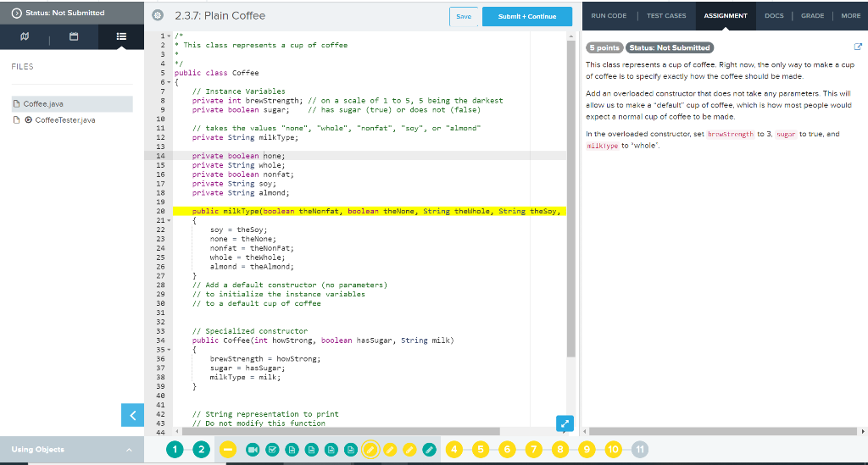Click scroll-up arrow of editor scrollbar
The image size is (868, 465).
[570, 36]
